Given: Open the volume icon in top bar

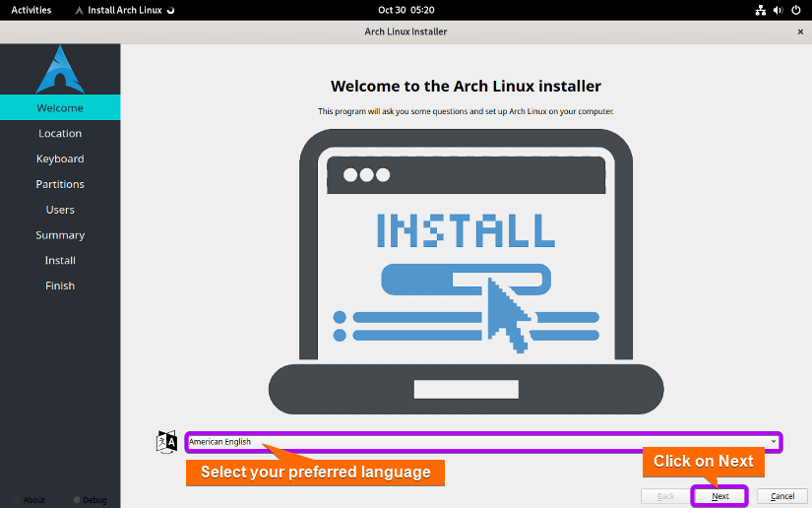Looking at the screenshot, I should (778, 10).
